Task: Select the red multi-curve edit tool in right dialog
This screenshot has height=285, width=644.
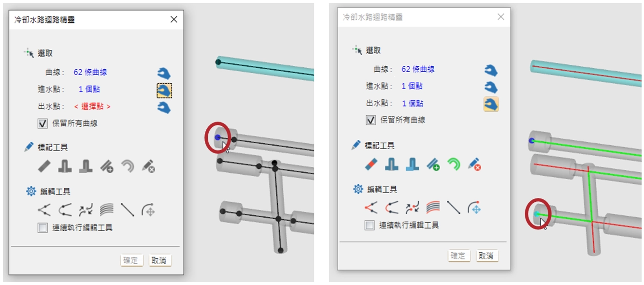Action: coord(433,208)
